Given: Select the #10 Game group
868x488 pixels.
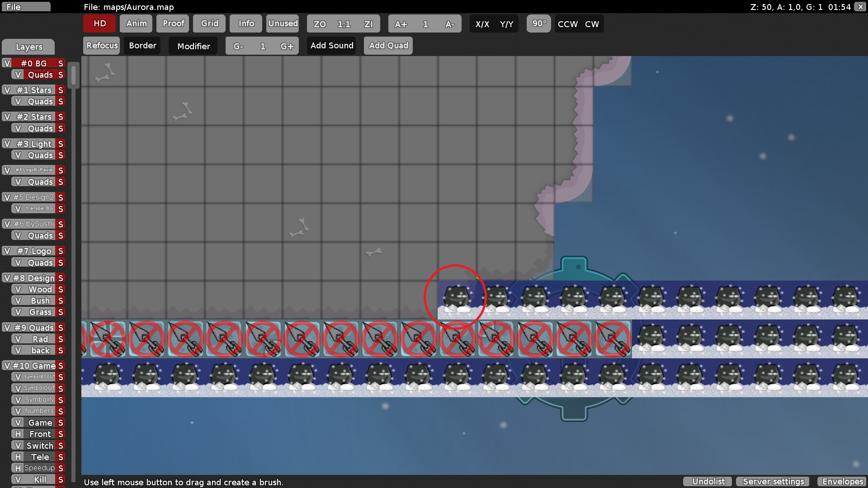Looking at the screenshot, I should 34,366.
